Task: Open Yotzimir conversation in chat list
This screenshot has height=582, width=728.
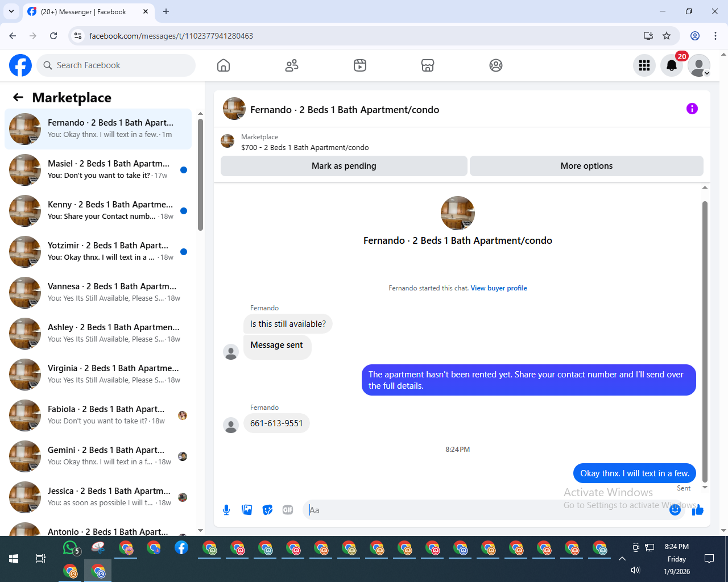Action: pyautogui.click(x=98, y=252)
